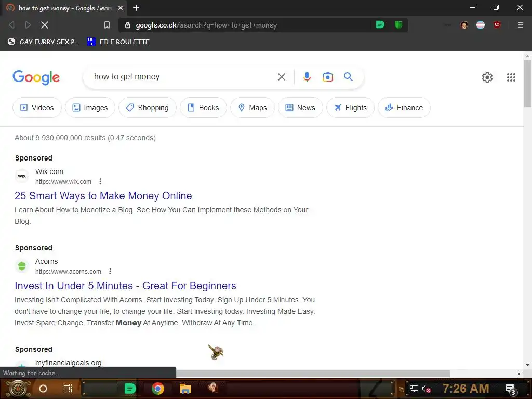
Task: Close the 'how to get money' tab
Action: [121, 8]
